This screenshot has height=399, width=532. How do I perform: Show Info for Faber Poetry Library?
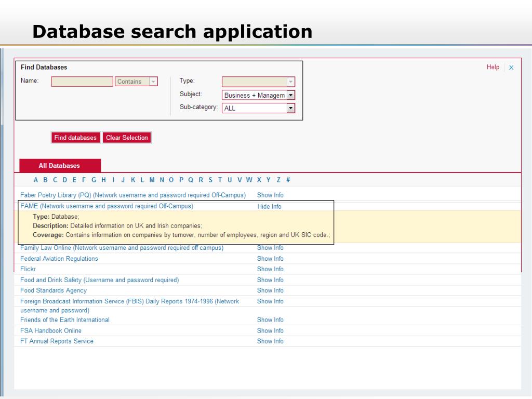(x=270, y=195)
